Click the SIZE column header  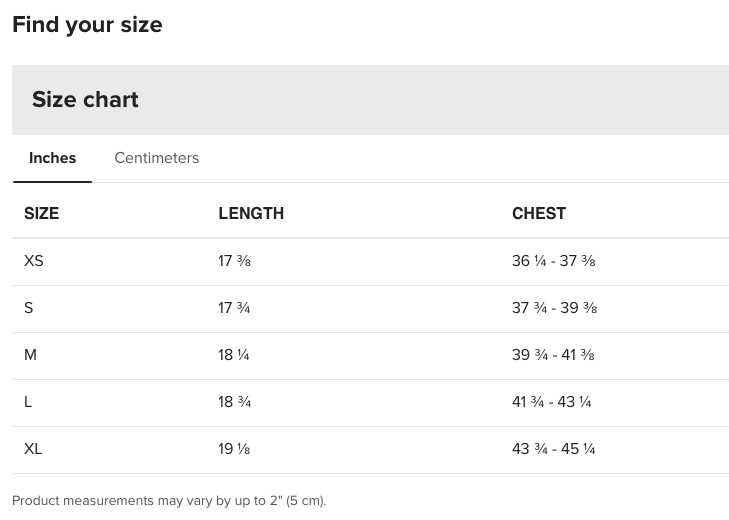click(41, 213)
